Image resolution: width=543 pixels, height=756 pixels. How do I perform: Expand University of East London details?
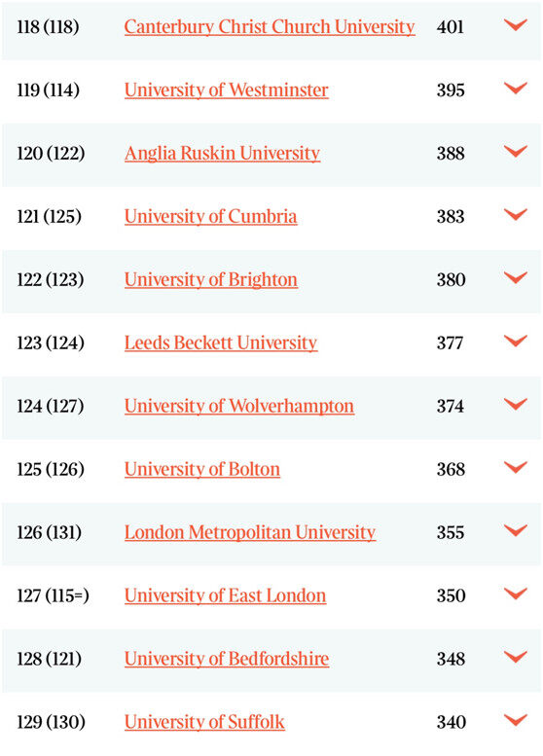[x=516, y=594]
